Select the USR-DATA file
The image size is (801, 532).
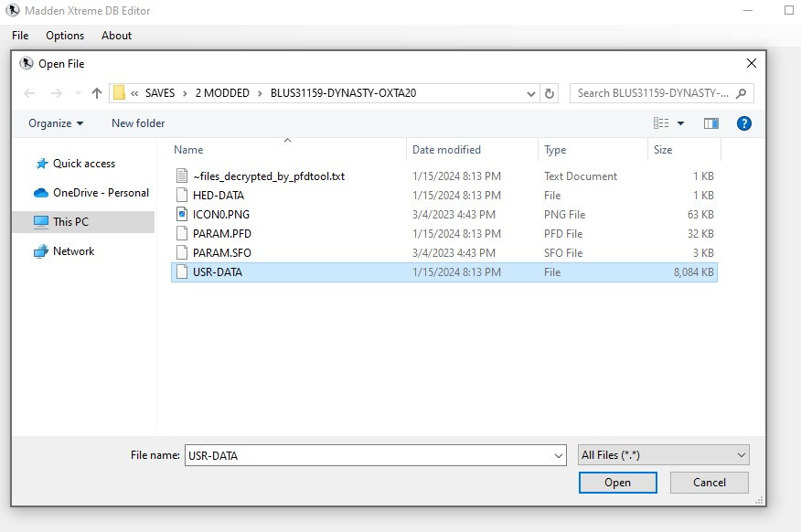coord(443,272)
